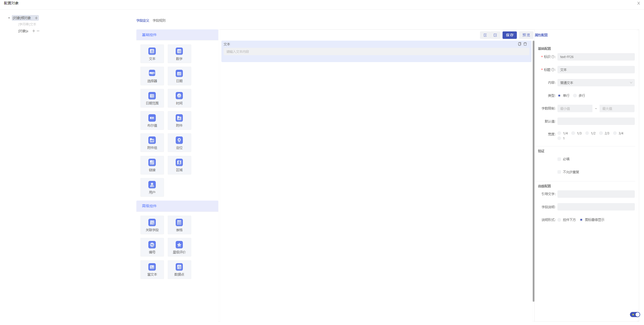This screenshot has height=325, width=644.
Task: Select 控件下方 description style
Action: click(559, 220)
